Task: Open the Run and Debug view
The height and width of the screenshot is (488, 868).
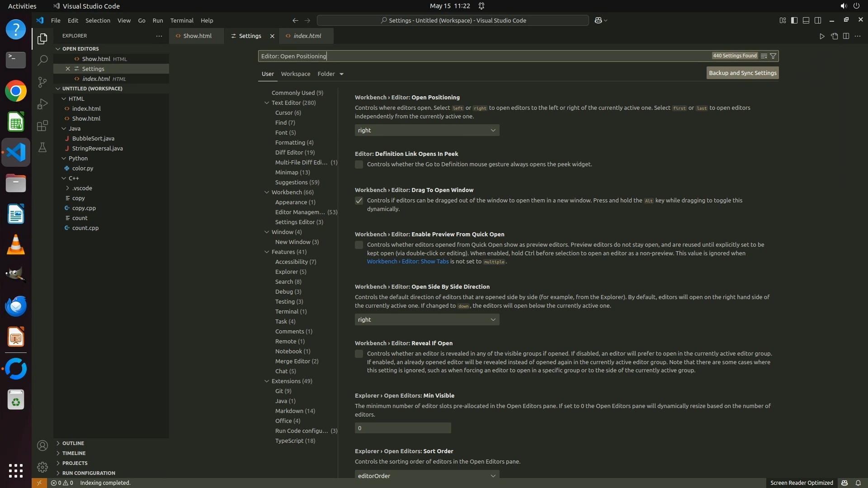Action: [42, 104]
